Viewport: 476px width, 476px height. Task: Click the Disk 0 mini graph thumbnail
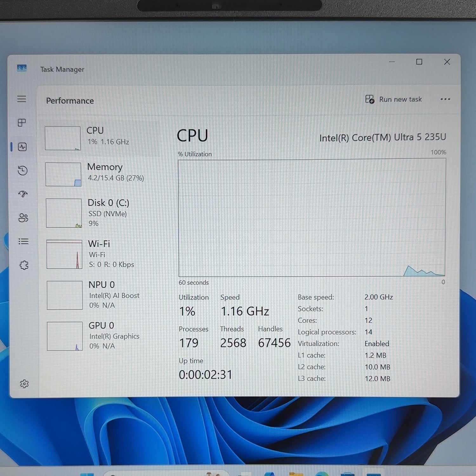[64, 213]
